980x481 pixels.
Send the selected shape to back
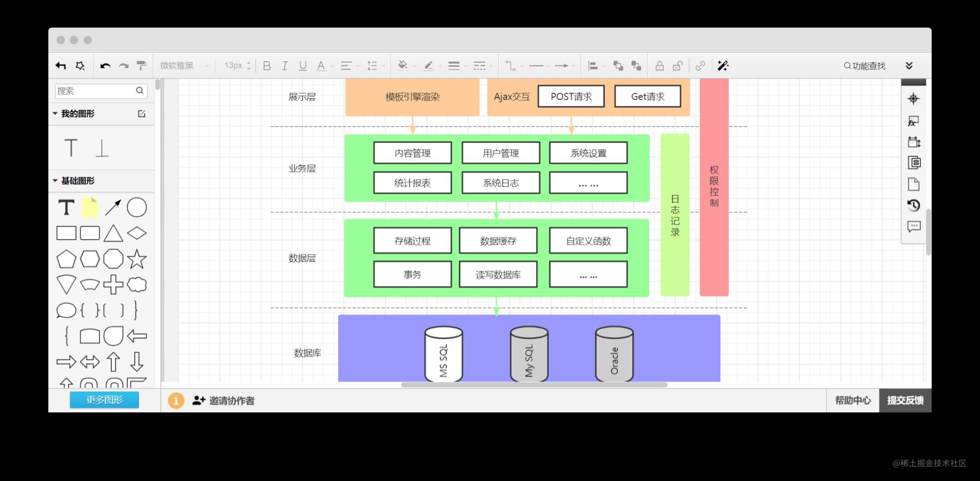637,66
